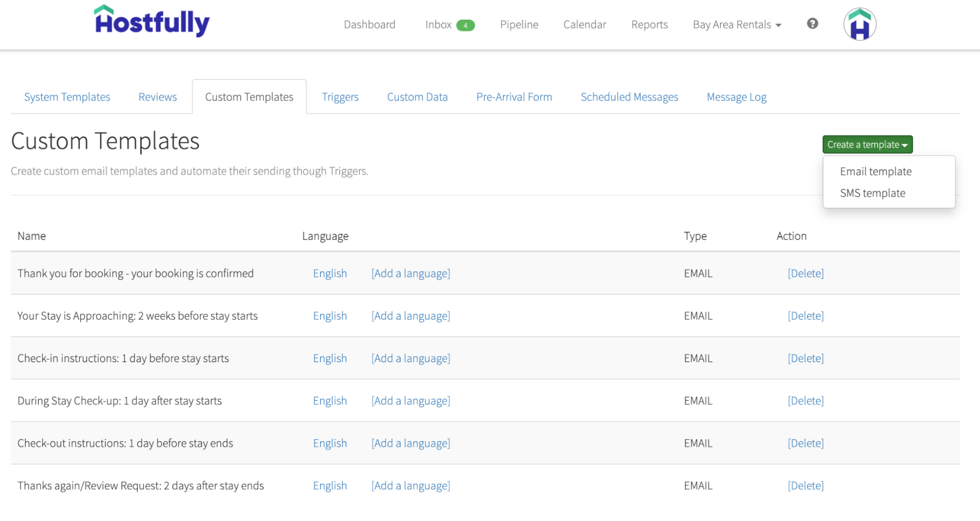Viewport: 980px width, 521px height.
Task: Select SMS template from the dropdown menu
Action: 872,193
